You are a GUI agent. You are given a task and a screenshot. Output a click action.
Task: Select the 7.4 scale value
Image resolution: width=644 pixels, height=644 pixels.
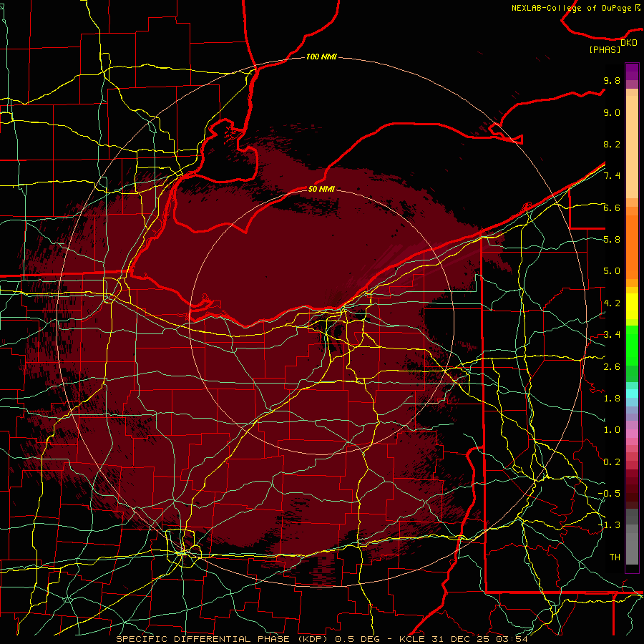(x=612, y=176)
